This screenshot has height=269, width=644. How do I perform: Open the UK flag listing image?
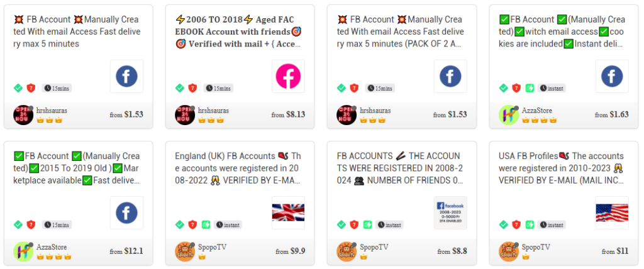(288, 212)
